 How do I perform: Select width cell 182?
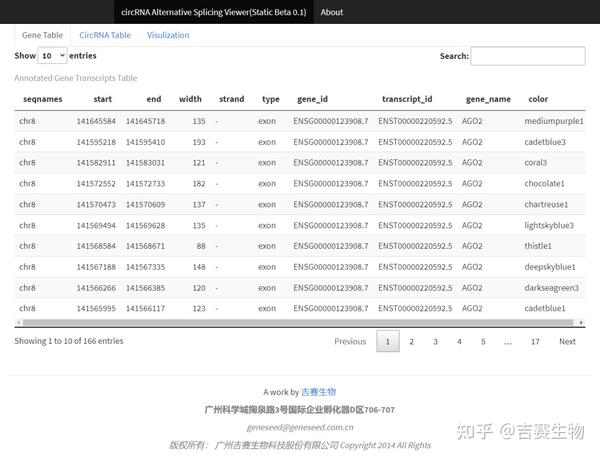(x=199, y=184)
